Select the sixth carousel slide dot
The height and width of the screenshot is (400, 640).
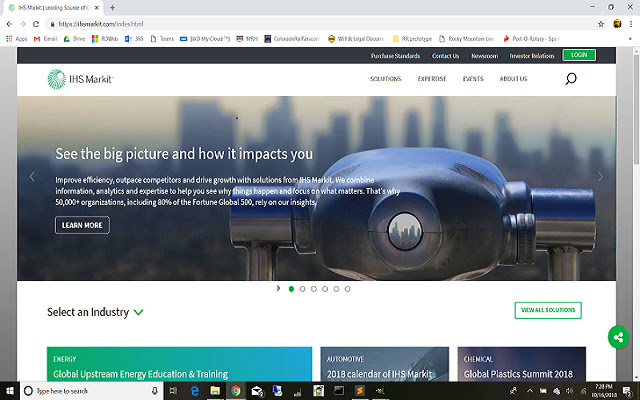pyautogui.click(x=347, y=289)
